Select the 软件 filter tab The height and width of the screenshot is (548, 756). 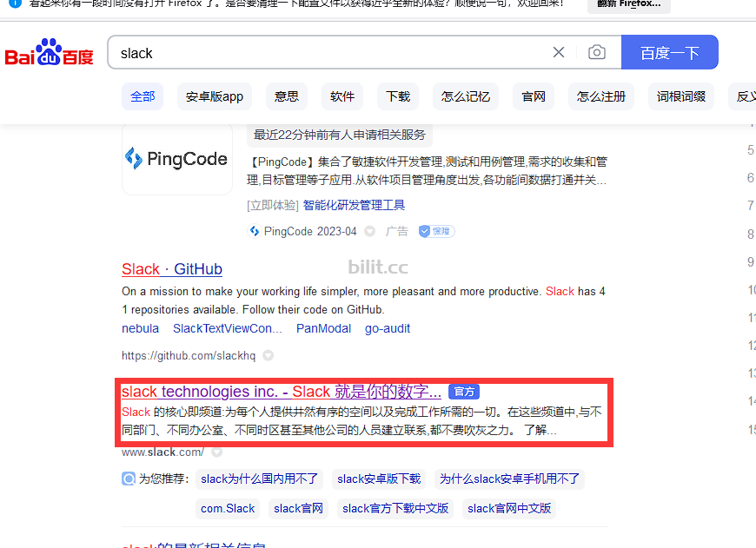point(342,97)
